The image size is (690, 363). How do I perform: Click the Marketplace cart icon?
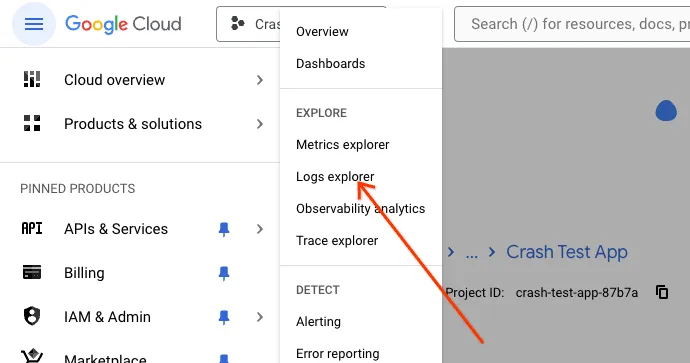pyautogui.click(x=32, y=356)
